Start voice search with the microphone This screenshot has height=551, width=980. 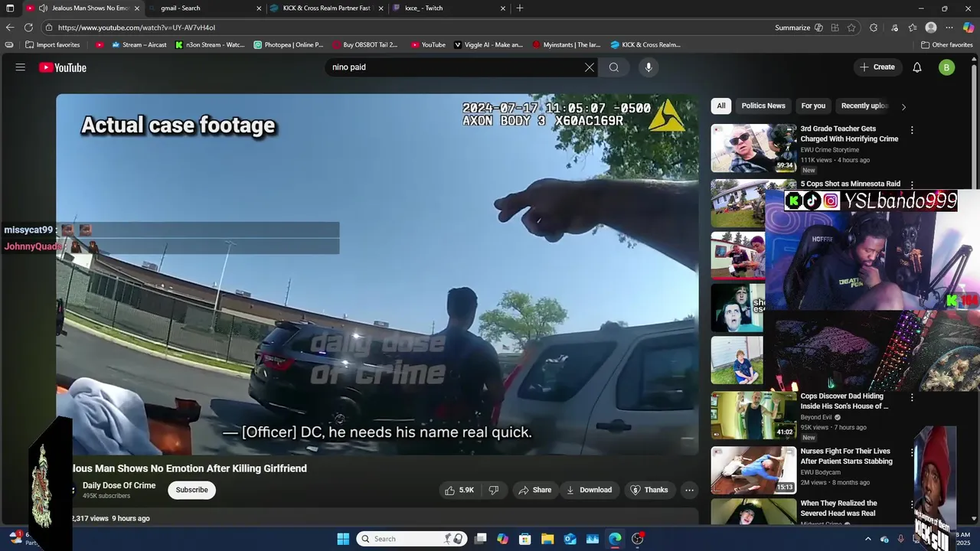click(x=648, y=67)
